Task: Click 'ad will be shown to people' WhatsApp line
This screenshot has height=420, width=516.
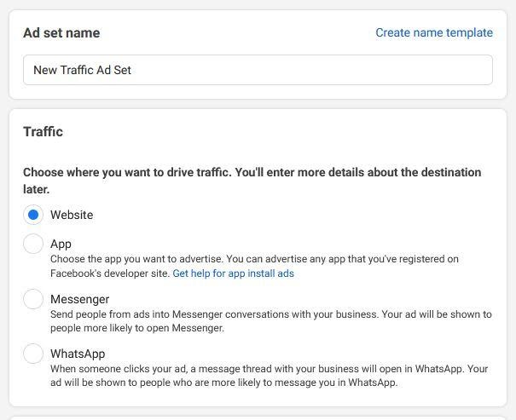Action: [223, 383]
